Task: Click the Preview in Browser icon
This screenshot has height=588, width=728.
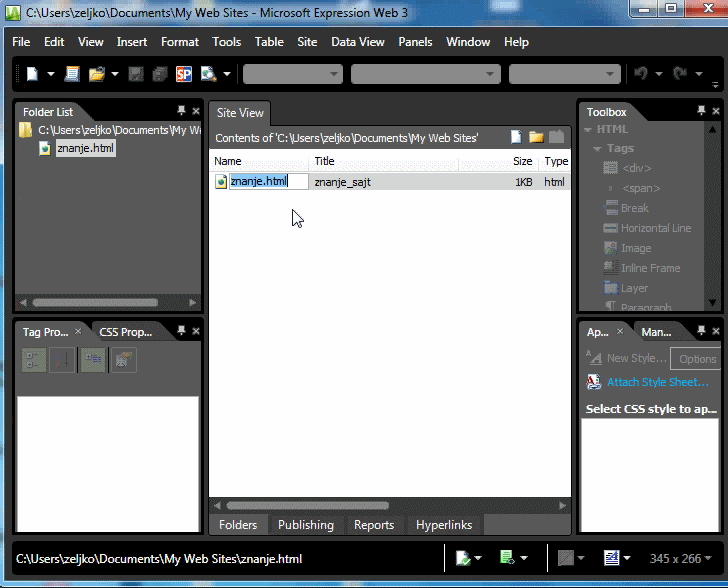Action: (x=208, y=74)
